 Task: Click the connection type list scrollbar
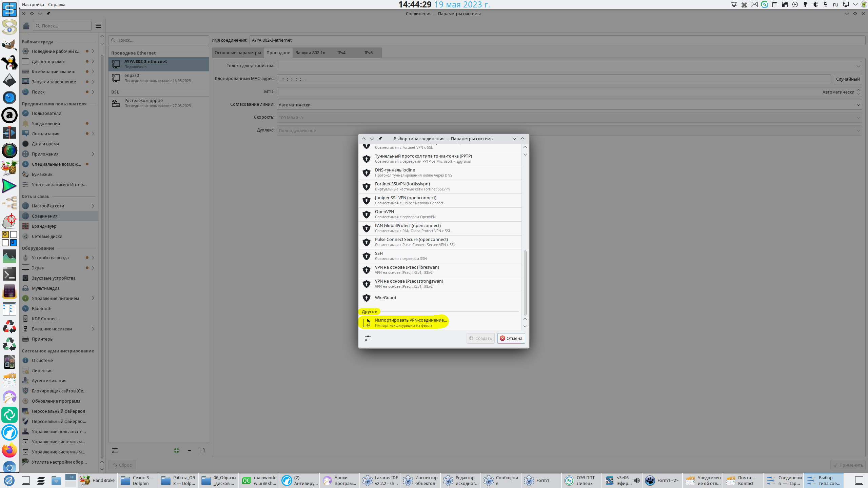[525, 283]
